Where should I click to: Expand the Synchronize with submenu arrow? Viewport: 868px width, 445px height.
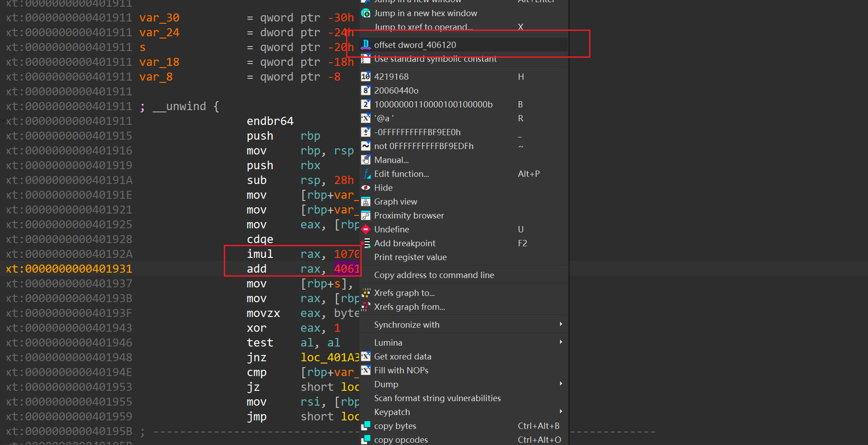tap(561, 324)
